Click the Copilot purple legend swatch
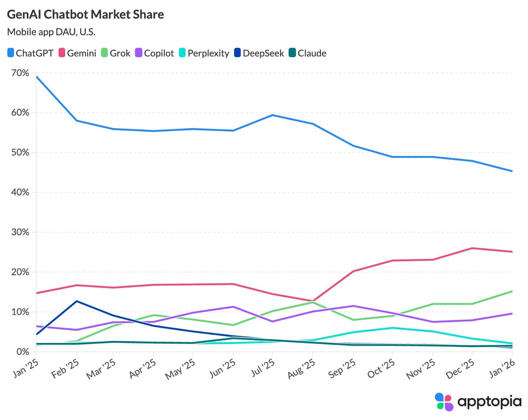This screenshot has height=420, width=528. (x=139, y=53)
